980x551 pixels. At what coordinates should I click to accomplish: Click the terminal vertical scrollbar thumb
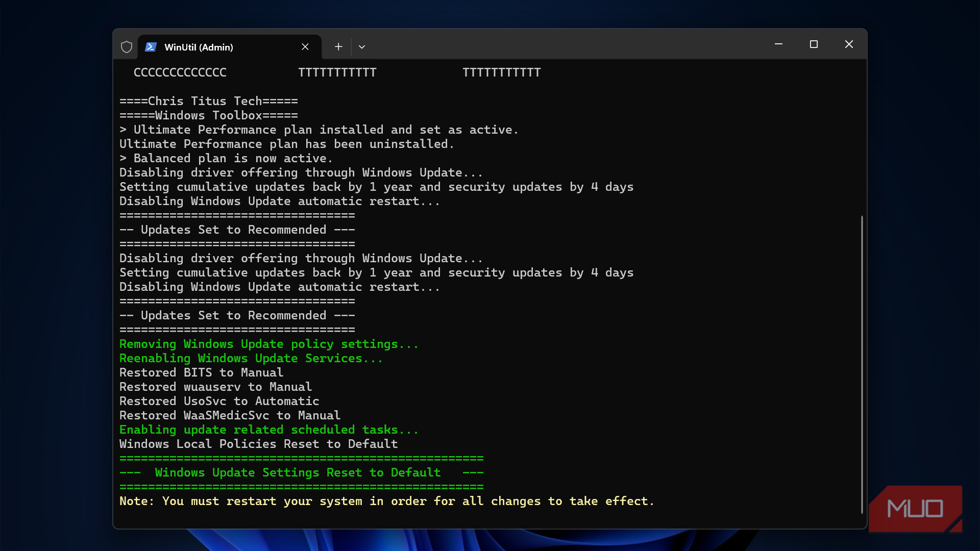click(x=862, y=364)
